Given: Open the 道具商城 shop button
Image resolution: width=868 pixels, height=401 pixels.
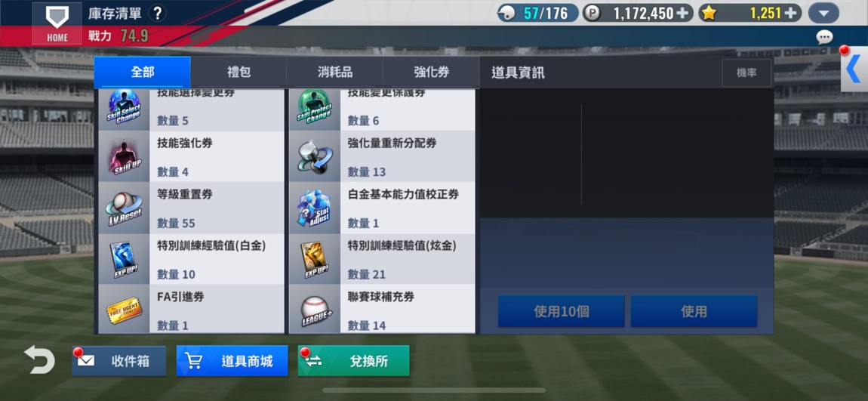Looking at the screenshot, I should click(232, 361).
